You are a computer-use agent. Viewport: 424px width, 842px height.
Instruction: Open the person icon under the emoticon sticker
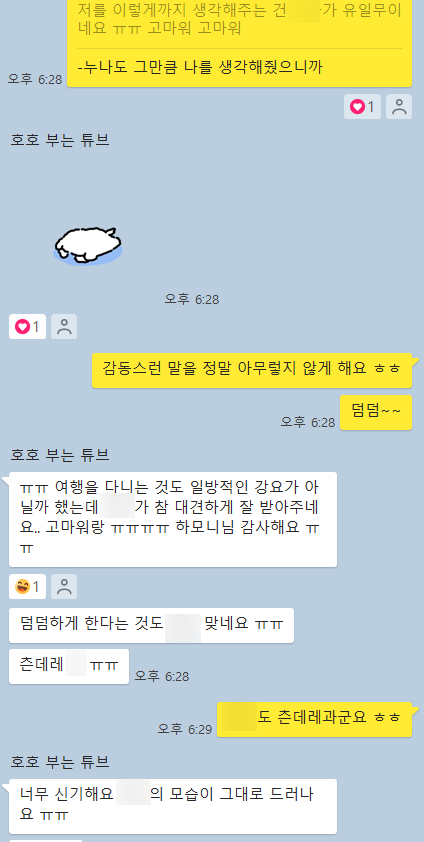(64, 326)
